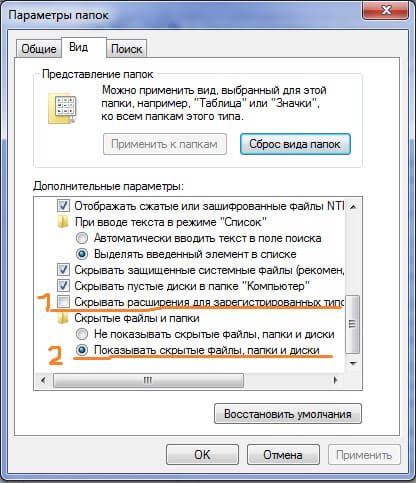Screen dimensions: 416x483
Task: Click the Дополнительные параметры label
Action: [108, 186]
